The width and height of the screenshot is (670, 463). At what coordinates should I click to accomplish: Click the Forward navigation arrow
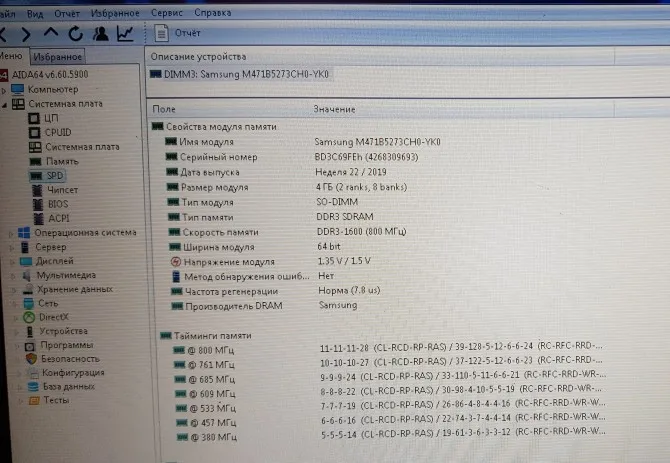point(26,34)
